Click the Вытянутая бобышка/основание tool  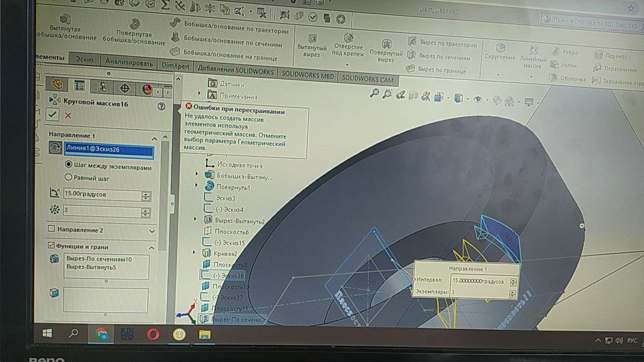click(67, 29)
